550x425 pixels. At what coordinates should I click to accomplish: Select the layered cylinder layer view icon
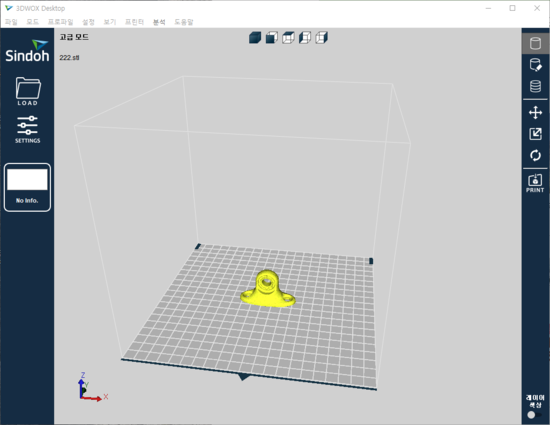tap(535, 86)
